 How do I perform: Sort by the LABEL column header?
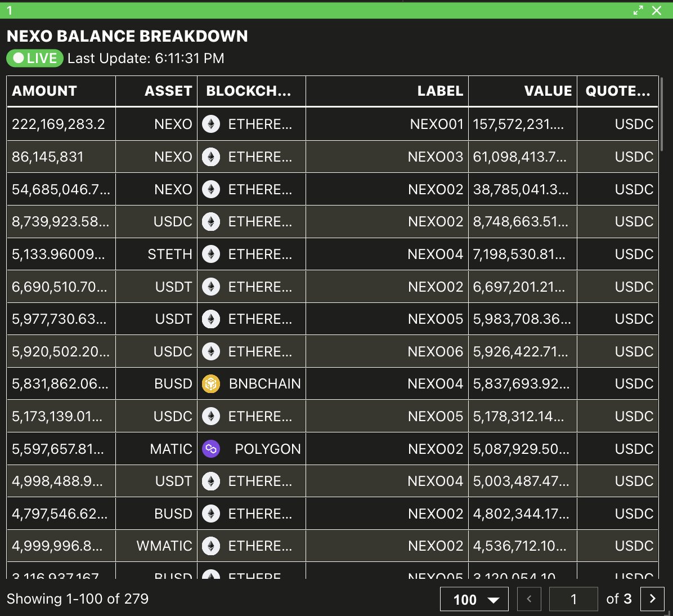tap(387, 91)
